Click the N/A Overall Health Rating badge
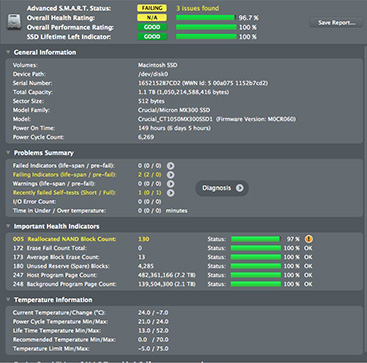The width and height of the screenshot is (367, 363). pos(152,18)
